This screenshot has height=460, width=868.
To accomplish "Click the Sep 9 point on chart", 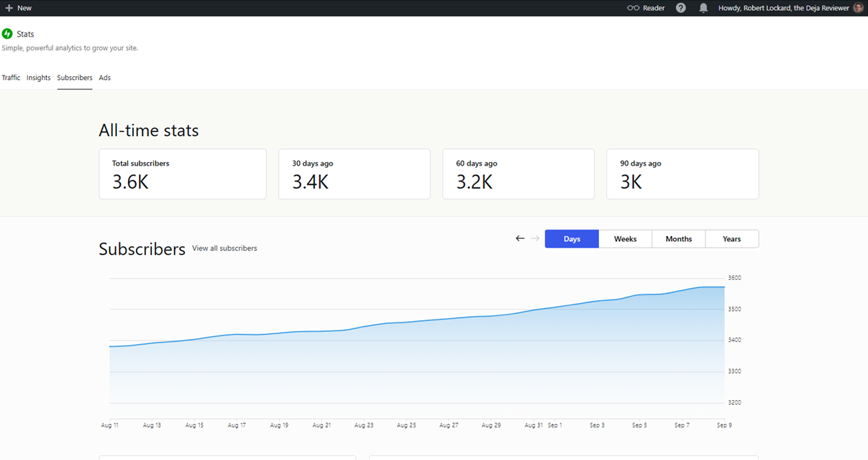I will coord(724,287).
